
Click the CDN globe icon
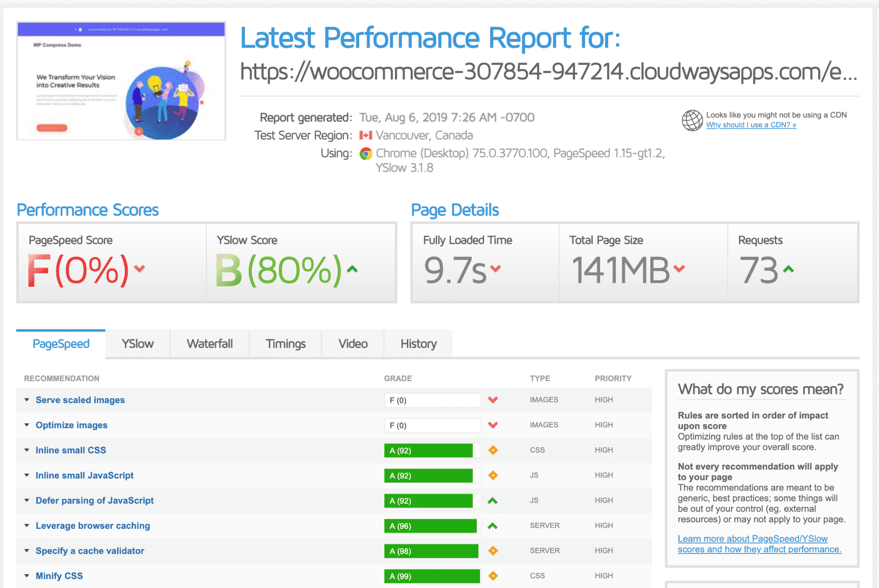click(x=692, y=120)
